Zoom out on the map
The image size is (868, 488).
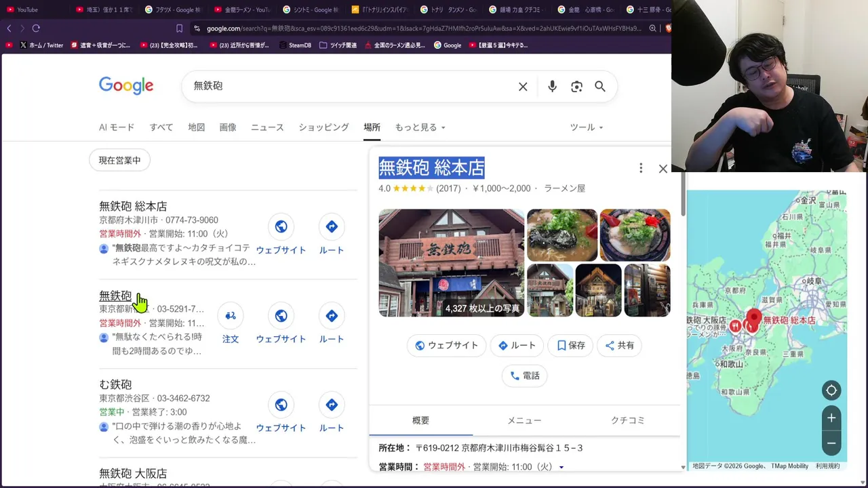[831, 443]
